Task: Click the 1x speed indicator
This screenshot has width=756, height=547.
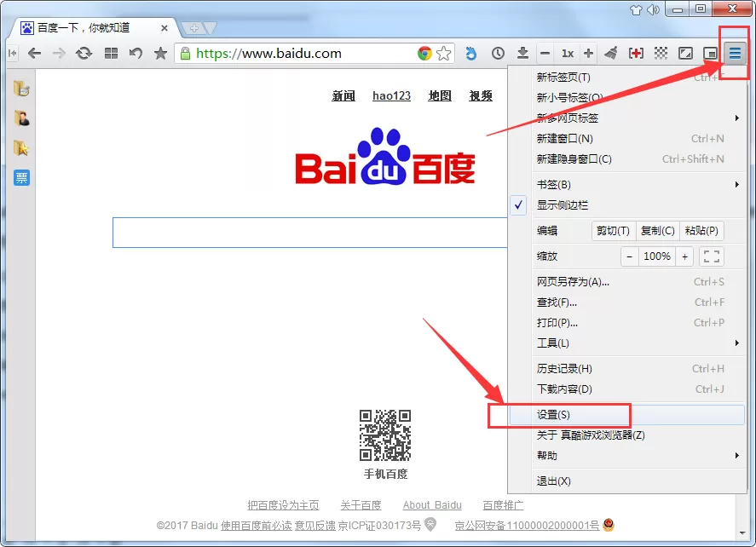Action: pos(568,53)
